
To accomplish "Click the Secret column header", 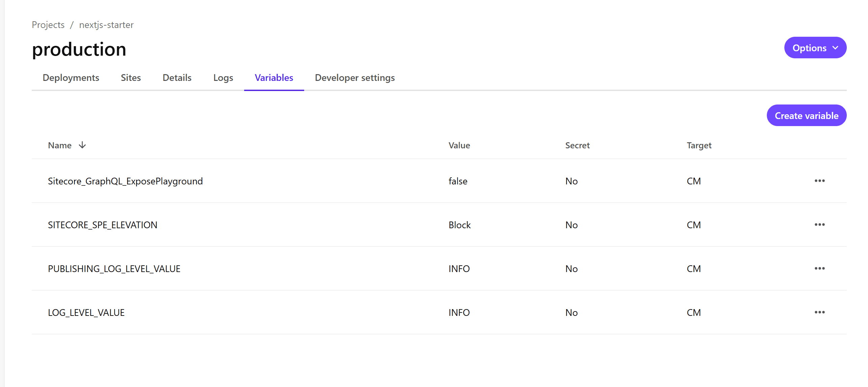I will pyautogui.click(x=577, y=145).
